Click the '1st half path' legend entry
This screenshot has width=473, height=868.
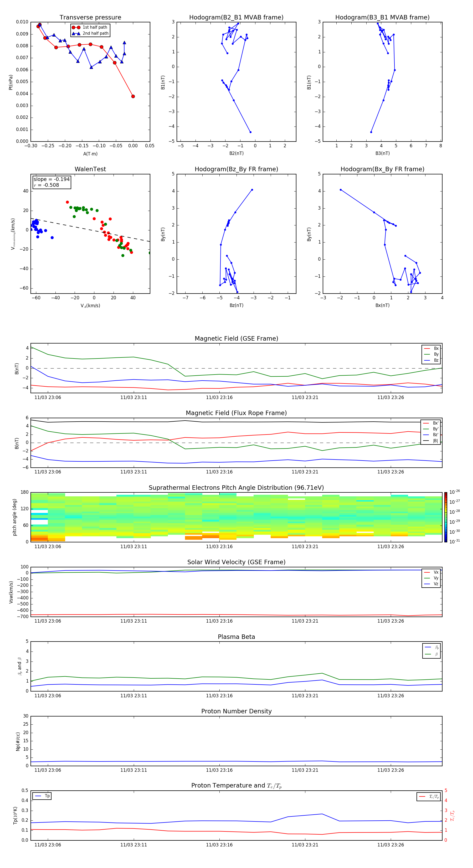coord(90,27)
